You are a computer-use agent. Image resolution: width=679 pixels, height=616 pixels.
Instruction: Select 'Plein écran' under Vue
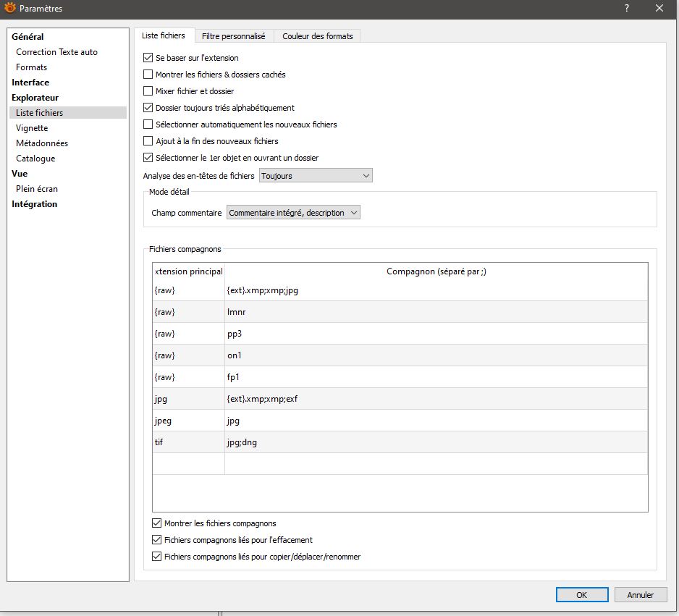pos(37,189)
